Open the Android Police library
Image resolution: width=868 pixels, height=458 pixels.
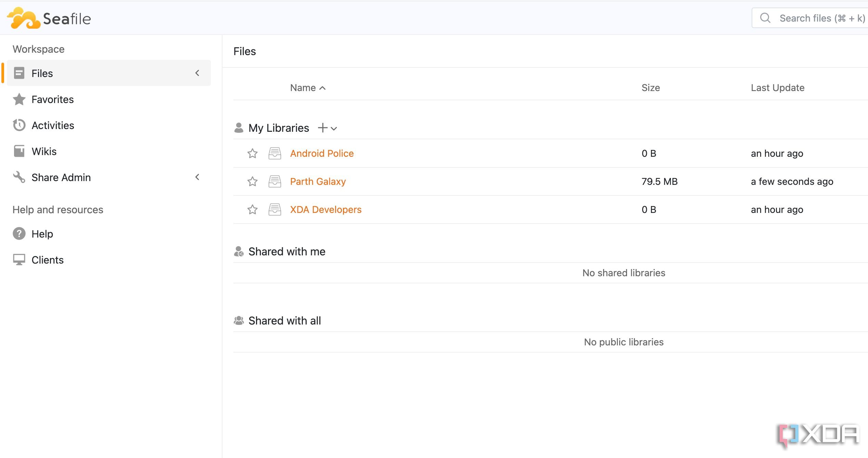coord(322,153)
